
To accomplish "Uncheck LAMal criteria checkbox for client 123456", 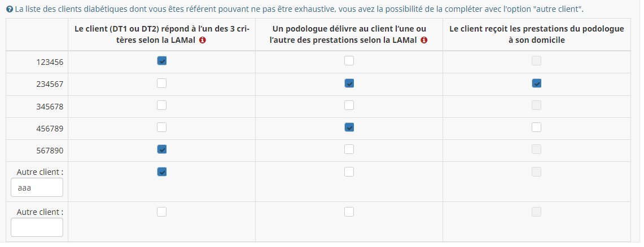I will [162, 61].
